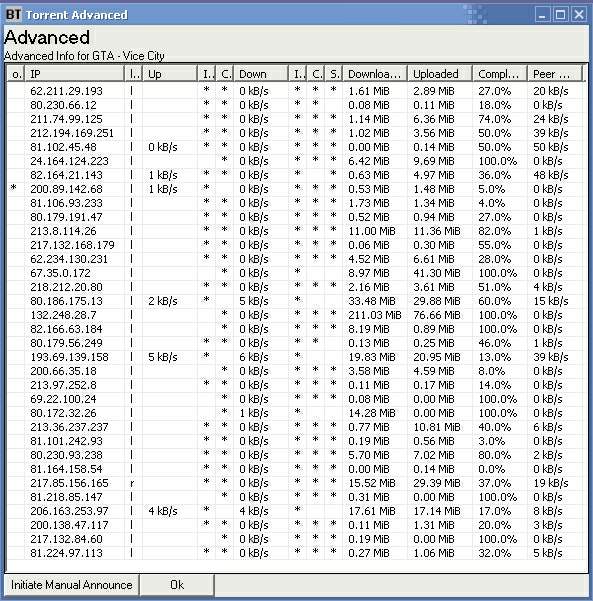Sort peers by the IP column header
Screen dimensions: 593x601
click(x=75, y=74)
